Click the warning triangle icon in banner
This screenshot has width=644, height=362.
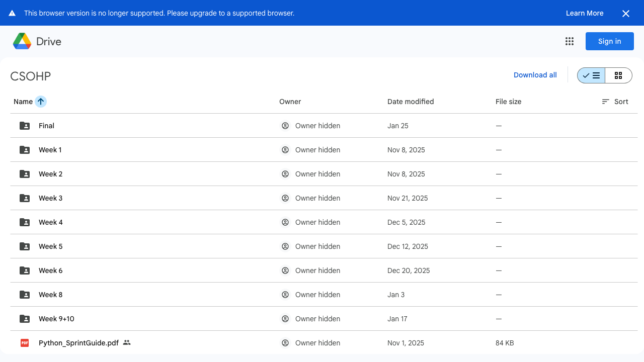tap(12, 13)
